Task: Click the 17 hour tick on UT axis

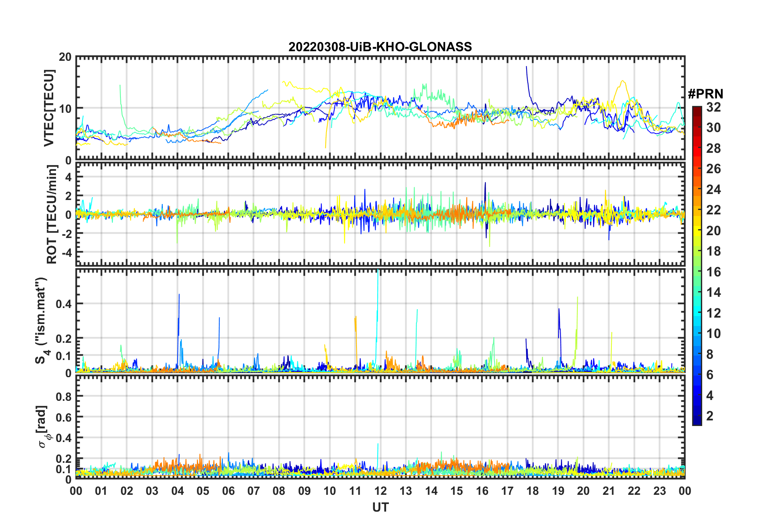Action: (507, 491)
